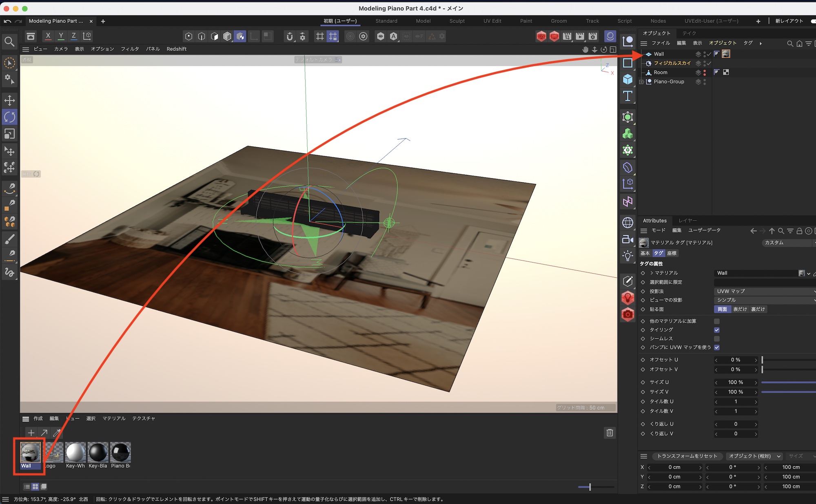Select the Scale tool

pos(9,134)
